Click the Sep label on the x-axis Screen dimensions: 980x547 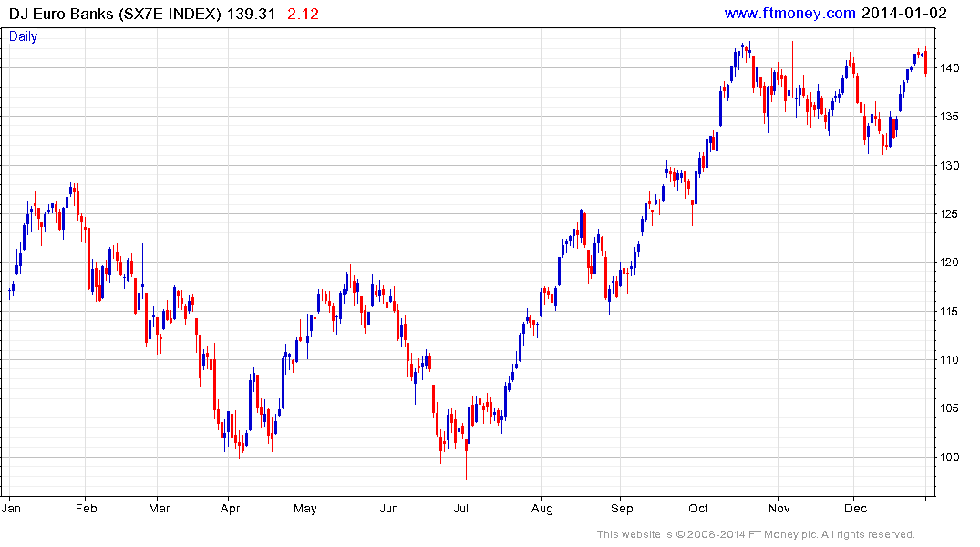click(622, 508)
